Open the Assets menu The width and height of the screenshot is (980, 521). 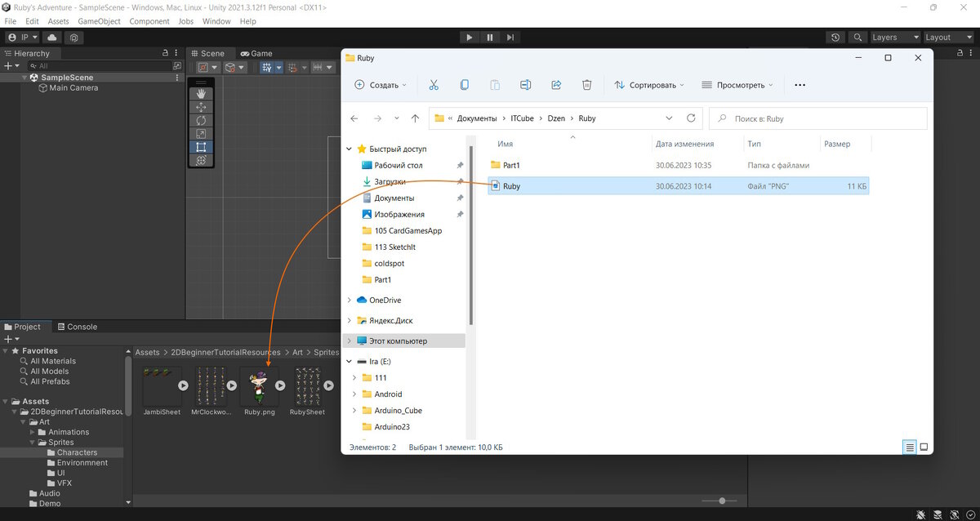click(x=59, y=21)
